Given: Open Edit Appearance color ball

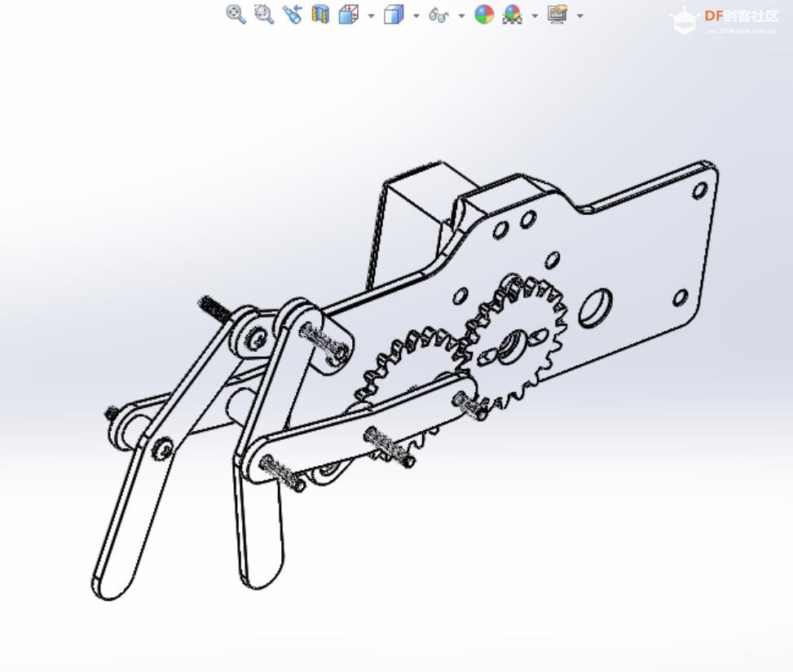Looking at the screenshot, I should pos(484,15).
